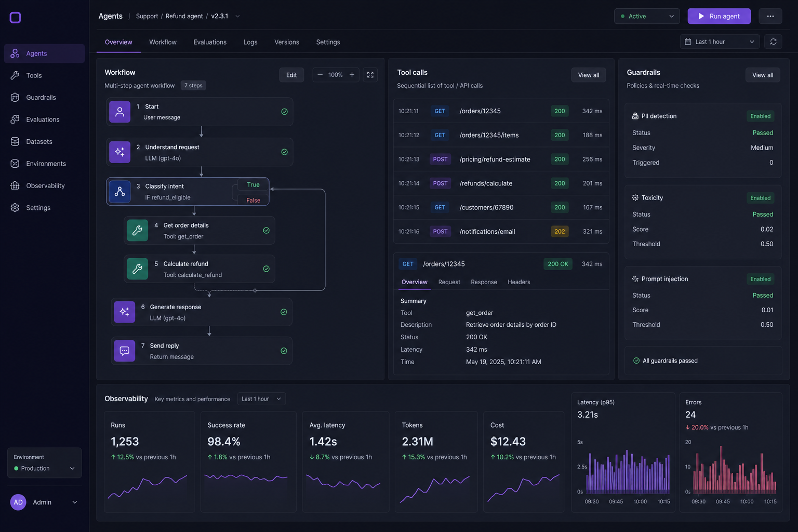Open Evaluations icon in sidebar
Screen dimensions: 798x532
point(15,119)
